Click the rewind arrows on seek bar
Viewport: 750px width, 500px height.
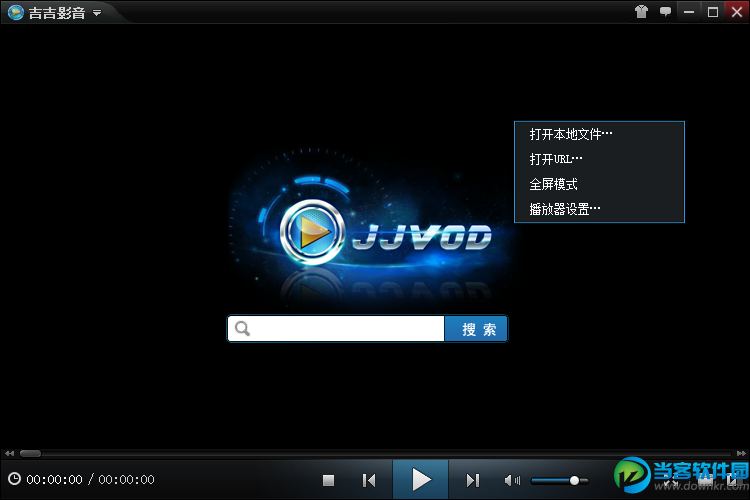(x=10, y=453)
